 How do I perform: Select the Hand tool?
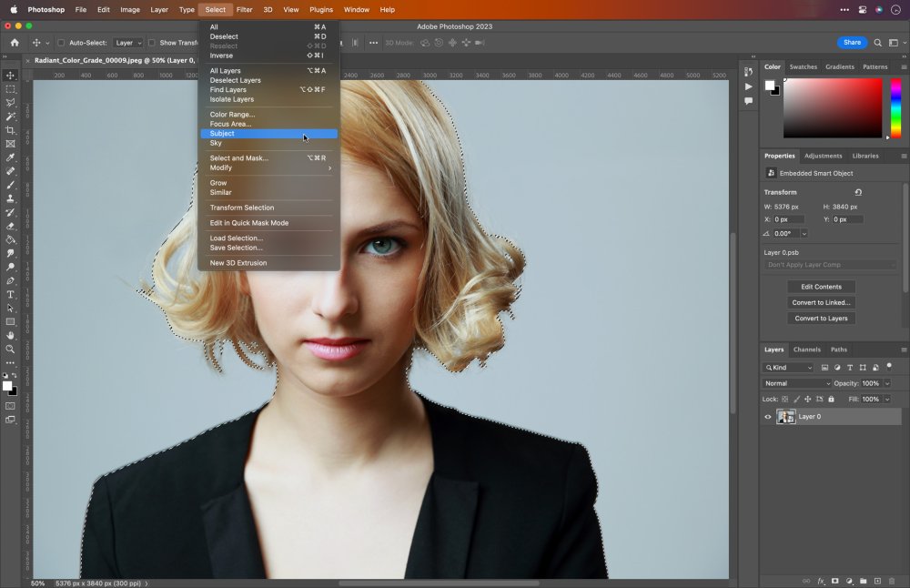click(11, 335)
